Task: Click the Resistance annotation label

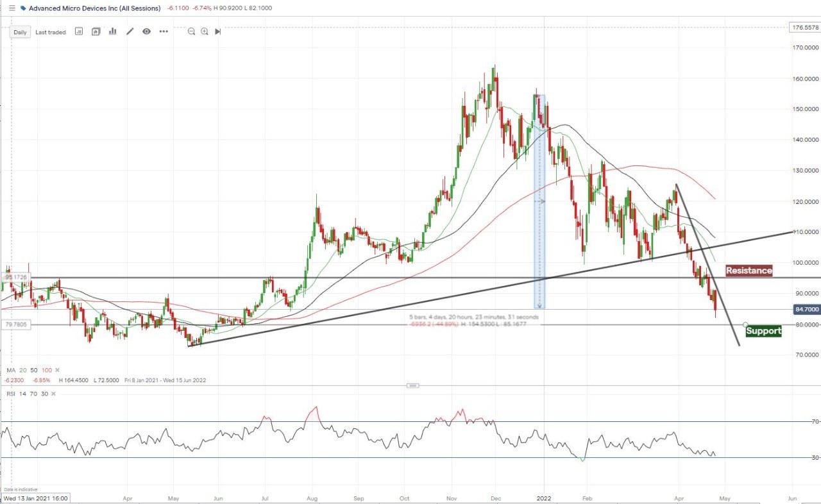Action: 749,271
